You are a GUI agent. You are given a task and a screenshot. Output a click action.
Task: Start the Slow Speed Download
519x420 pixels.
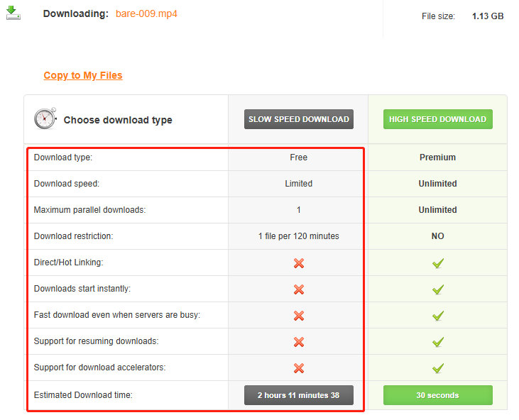[x=299, y=119]
